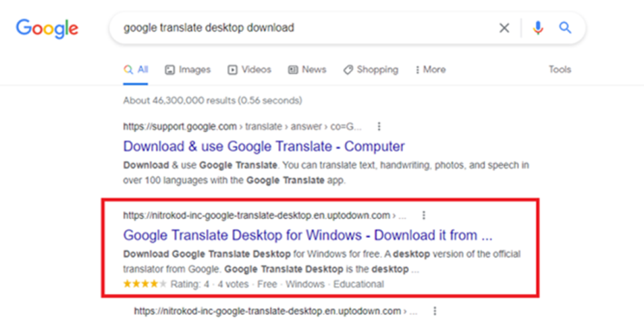Click the bottom nitrokod uptodown URL breadcrumb
644x322 pixels.
tap(275, 311)
